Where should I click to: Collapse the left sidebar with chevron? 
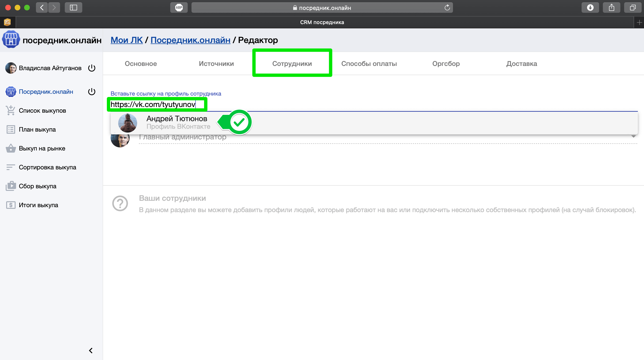pos(91,351)
